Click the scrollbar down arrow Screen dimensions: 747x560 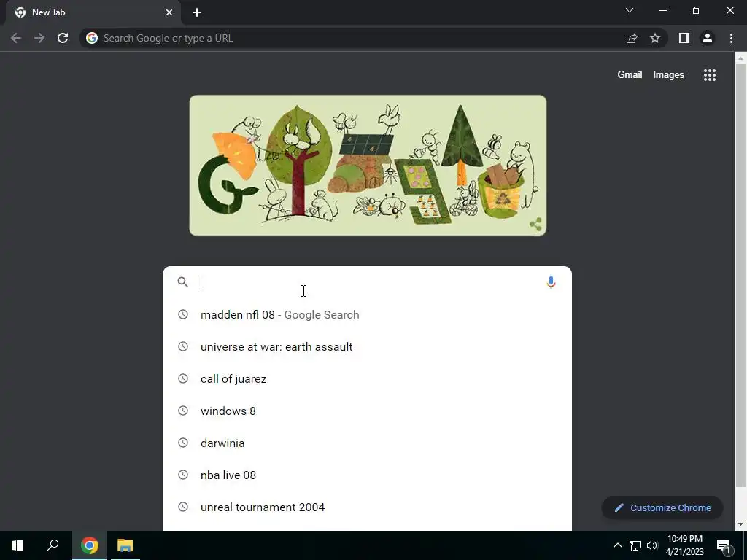(740, 524)
